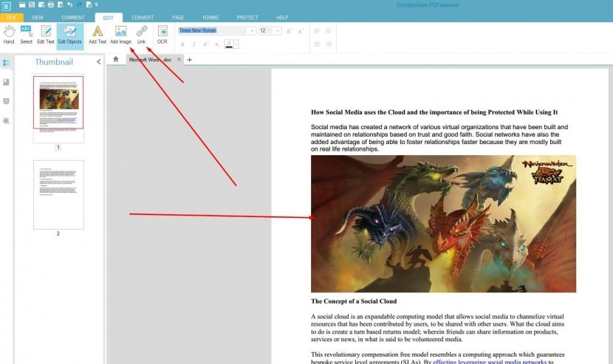This screenshot has height=364, width=613.
Task: Open the Bookmark panel in sidebar
Action: pyautogui.click(x=6, y=82)
